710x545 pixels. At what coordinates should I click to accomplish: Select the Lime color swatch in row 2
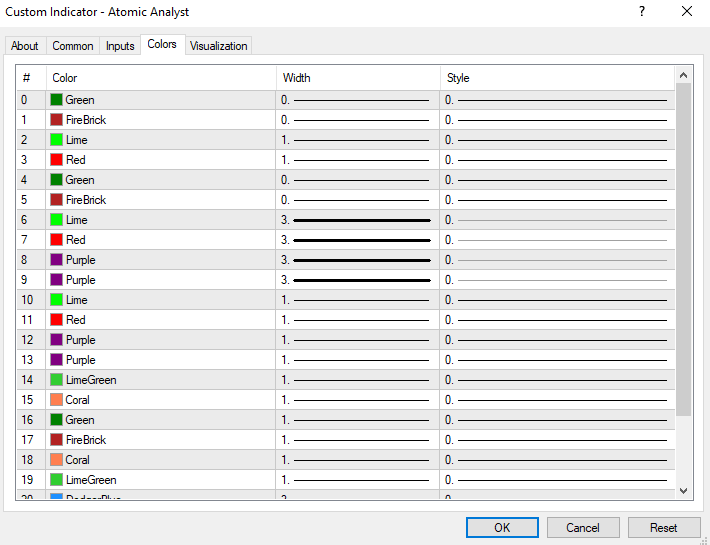pyautogui.click(x=57, y=140)
